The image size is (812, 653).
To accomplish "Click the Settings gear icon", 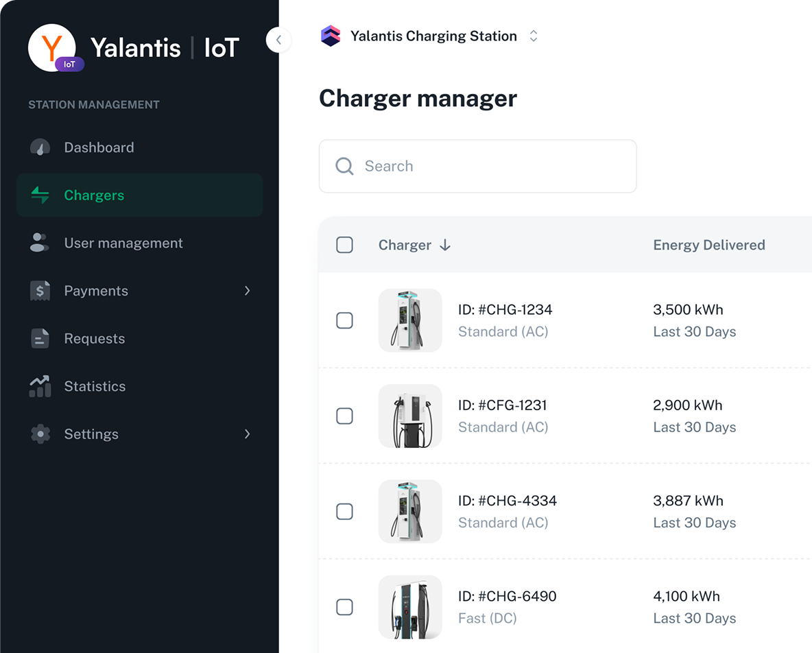I will (40, 434).
